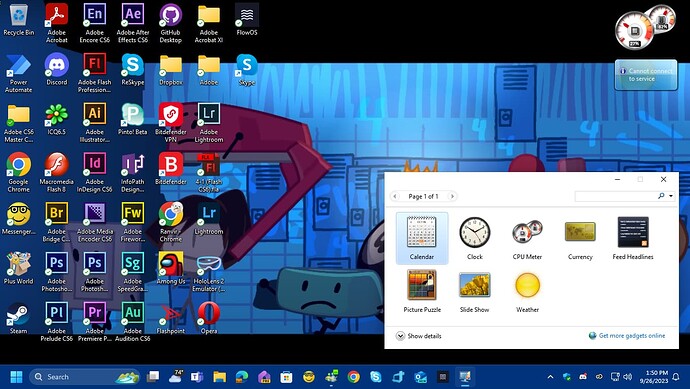Go to next gadget page arrow
Screen dimensions: 690x389
452,196
